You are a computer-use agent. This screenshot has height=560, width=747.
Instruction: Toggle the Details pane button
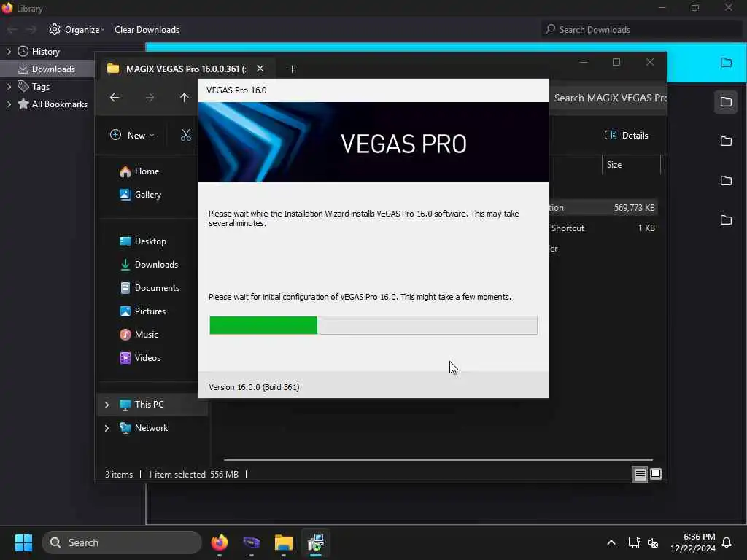click(x=626, y=135)
